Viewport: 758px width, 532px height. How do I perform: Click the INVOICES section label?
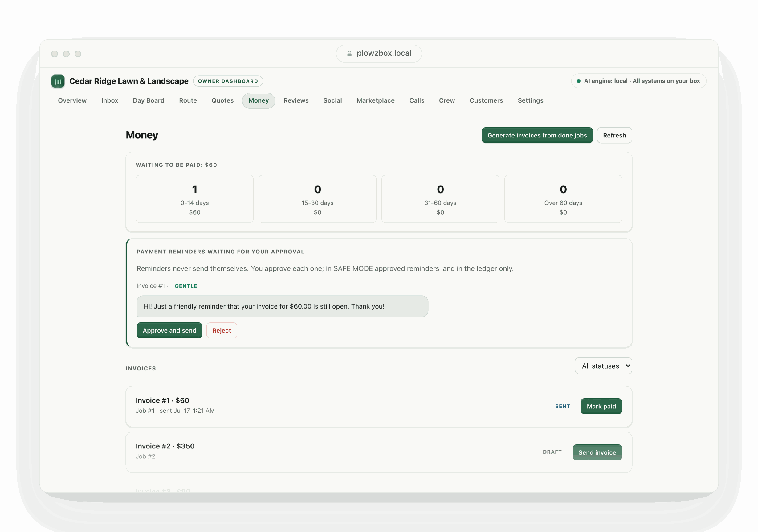[141, 369]
